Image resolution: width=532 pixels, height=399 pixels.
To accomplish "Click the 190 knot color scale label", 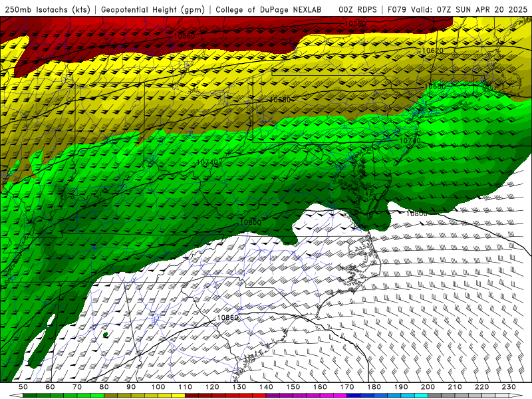I will point(401,387).
